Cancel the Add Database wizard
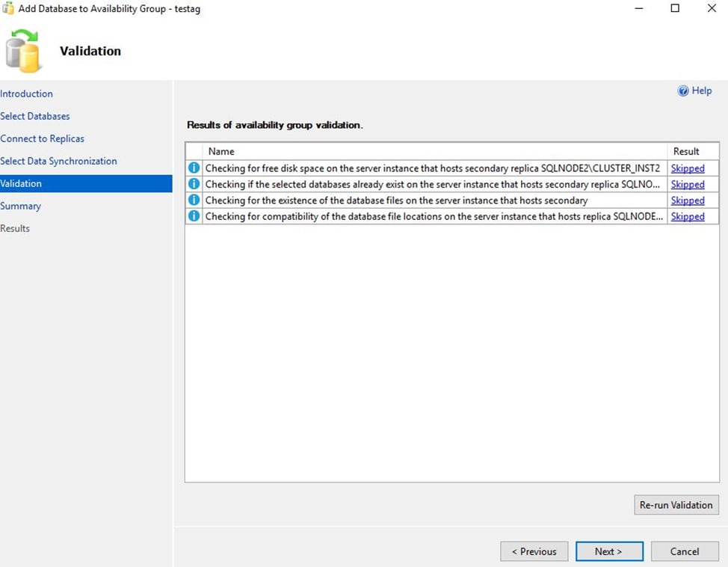Image resolution: width=728 pixels, height=567 pixels. [x=685, y=551]
